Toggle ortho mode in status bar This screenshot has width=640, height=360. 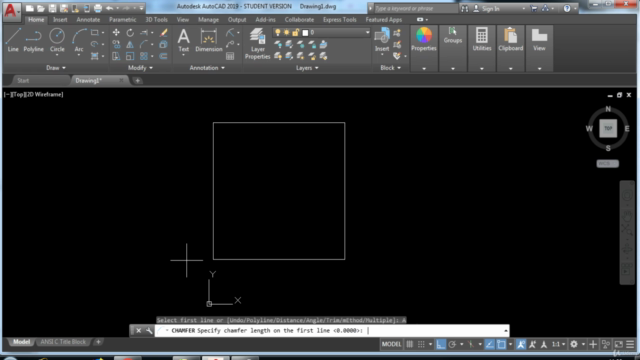pos(441,344)
